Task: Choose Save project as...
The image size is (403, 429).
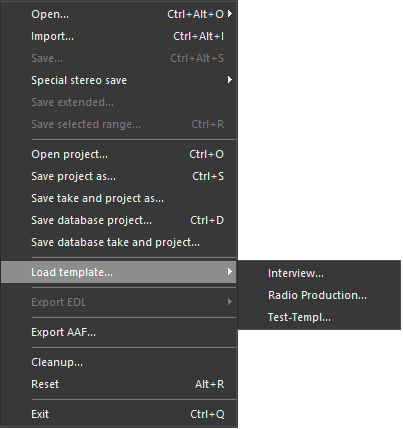Action: point(118,176)
